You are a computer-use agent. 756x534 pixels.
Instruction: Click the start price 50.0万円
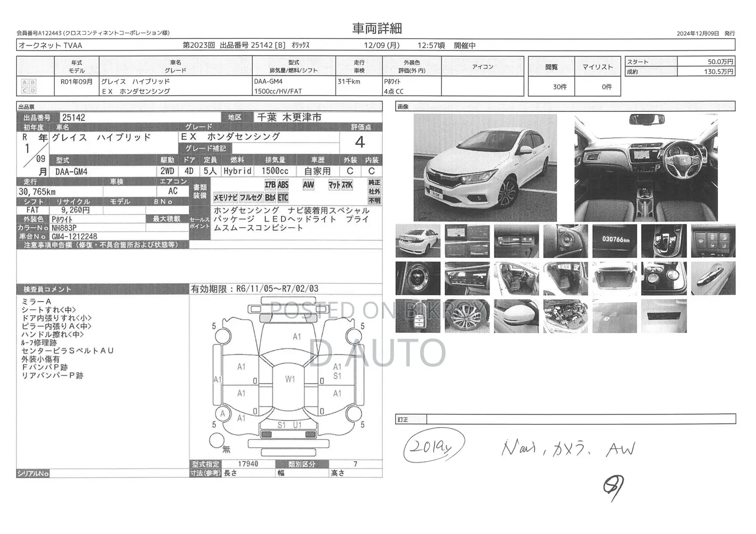pos(721,62)
